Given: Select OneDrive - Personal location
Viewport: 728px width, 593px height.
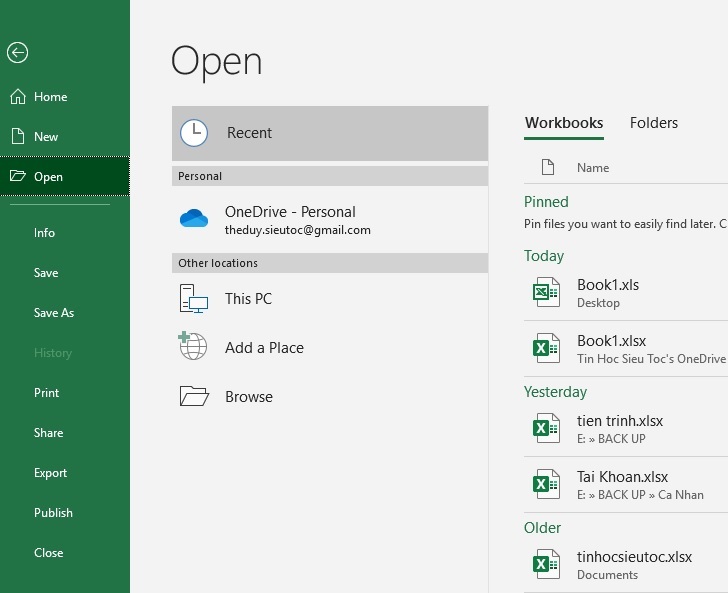Looking at the screenshot, I should pos(330,220).
